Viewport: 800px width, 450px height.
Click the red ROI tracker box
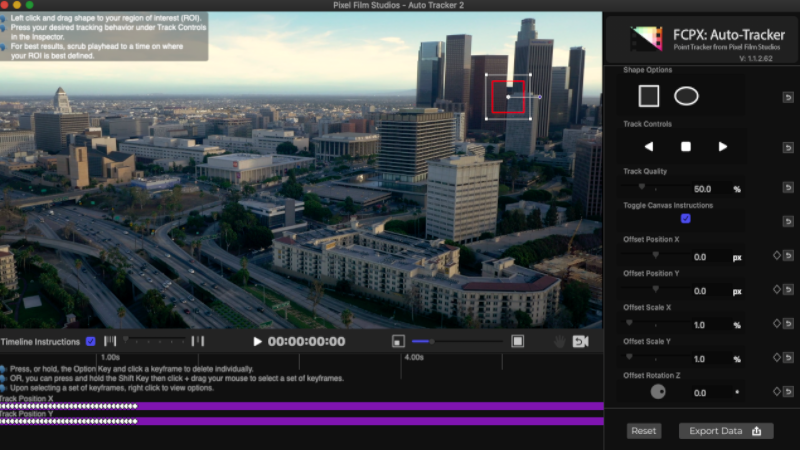click(508, 97)
